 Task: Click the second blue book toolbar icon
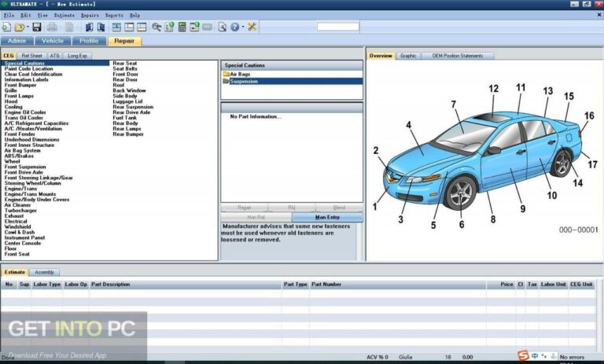(101, 27)
